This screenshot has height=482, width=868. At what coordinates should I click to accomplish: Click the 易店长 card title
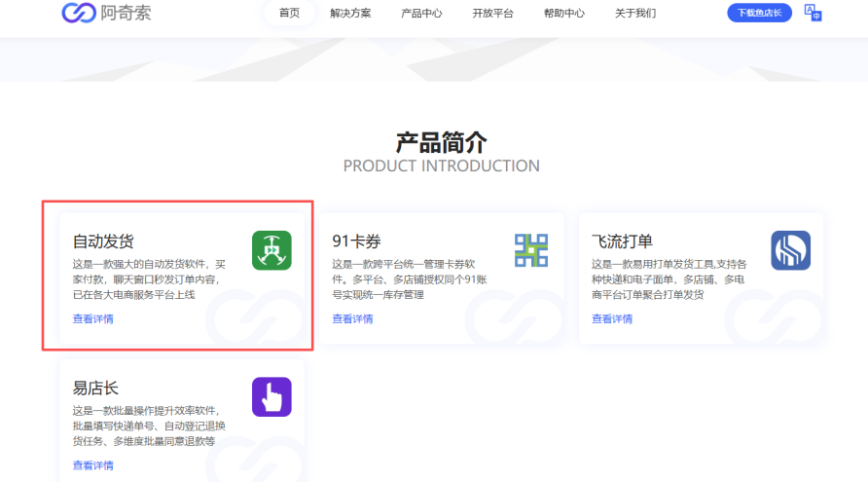[95, 388]
